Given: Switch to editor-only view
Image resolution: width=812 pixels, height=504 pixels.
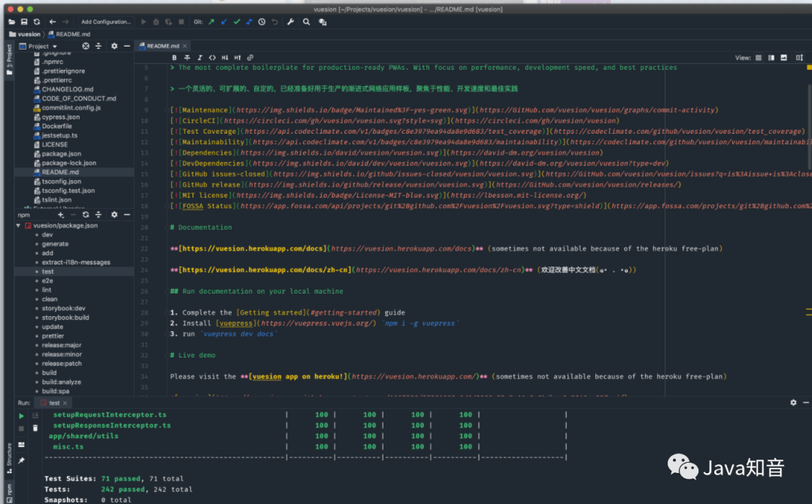Looking at the screenshot, I should 759,57.
